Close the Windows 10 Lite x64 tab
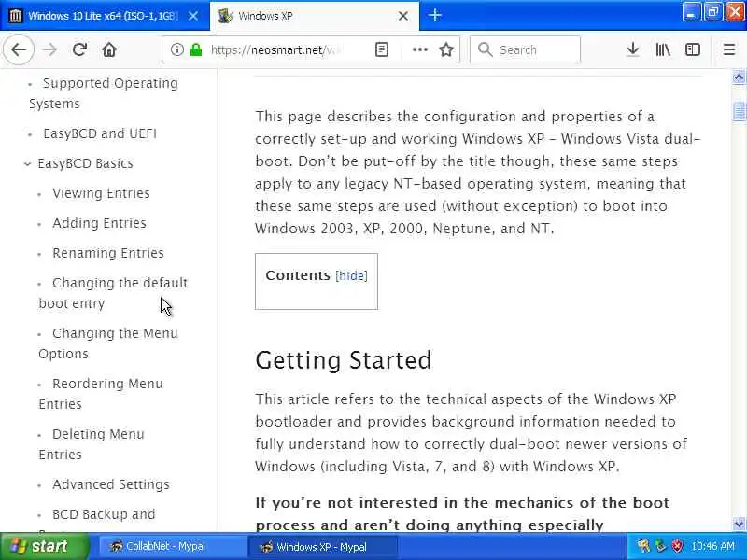The image size is (747, 560). (193, 16)
